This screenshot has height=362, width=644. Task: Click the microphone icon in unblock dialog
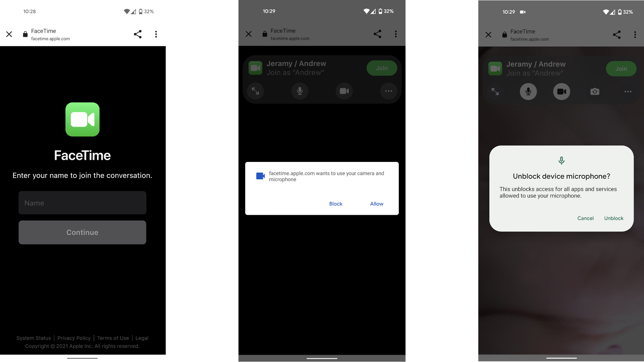point(561,160)
